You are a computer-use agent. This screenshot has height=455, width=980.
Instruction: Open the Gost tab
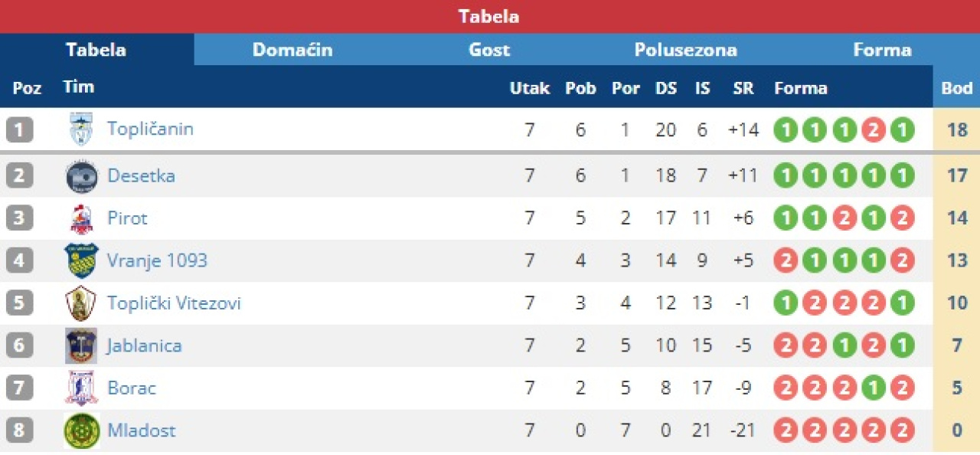[x=489, y=50]
